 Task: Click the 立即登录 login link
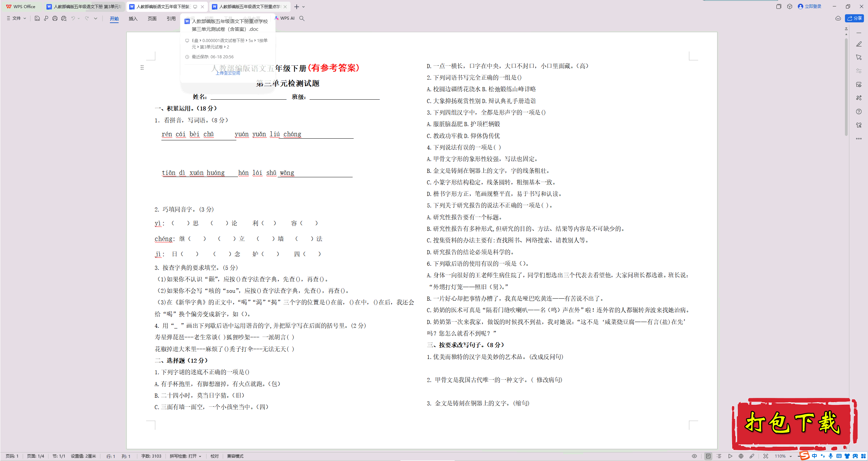(810, 6)
